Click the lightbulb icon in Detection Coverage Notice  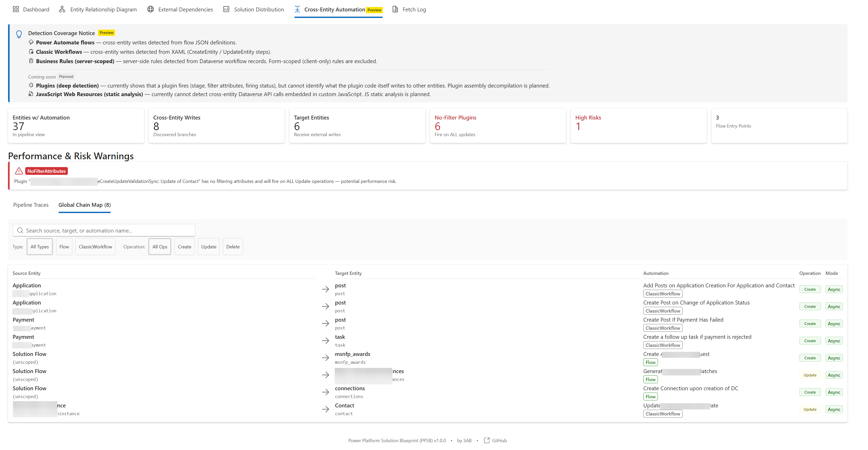[19, 34]
